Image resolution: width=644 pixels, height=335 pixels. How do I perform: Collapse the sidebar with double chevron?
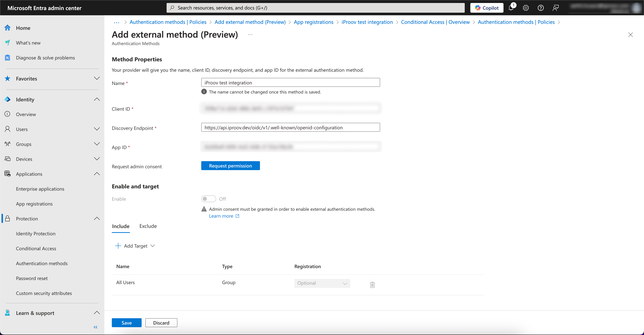tap(95, 327)
